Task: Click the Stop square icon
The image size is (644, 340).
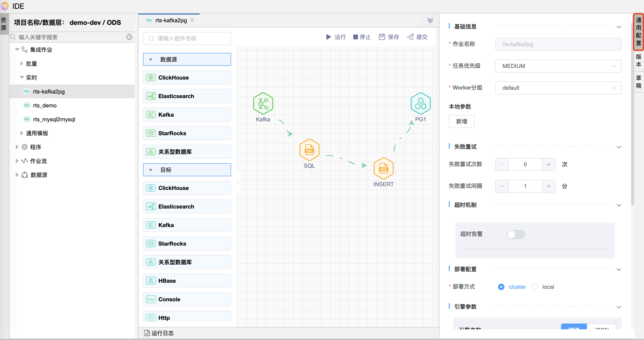Action: point(355,37)
